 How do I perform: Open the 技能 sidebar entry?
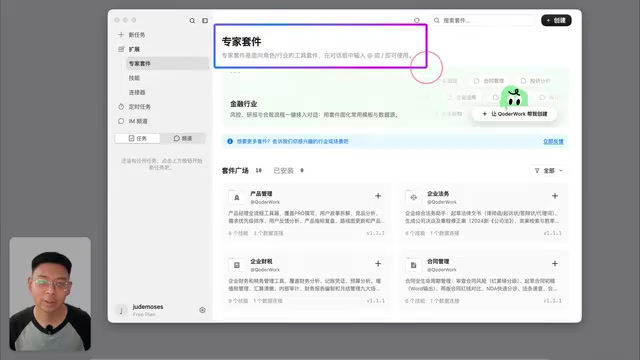(x=134, y=78)
